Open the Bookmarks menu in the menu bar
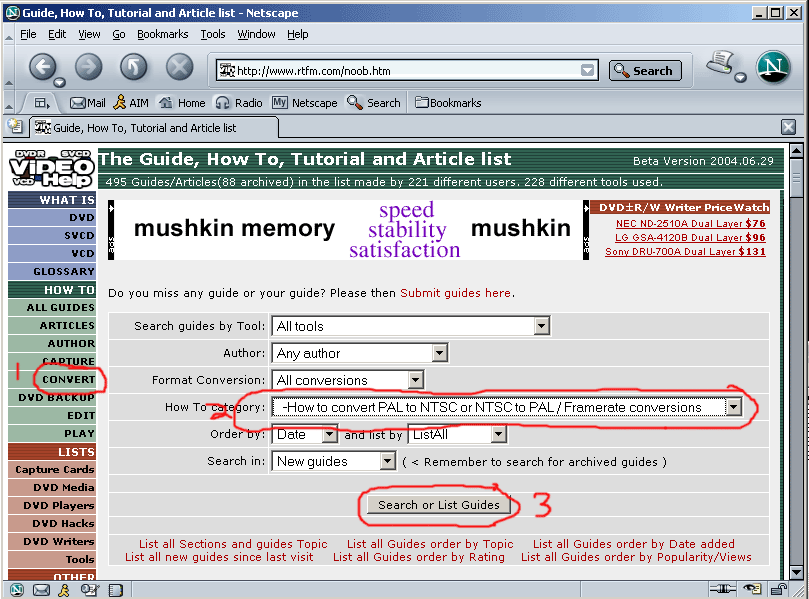Viewport: 809px width, 599px height. (x=163, y=35)
